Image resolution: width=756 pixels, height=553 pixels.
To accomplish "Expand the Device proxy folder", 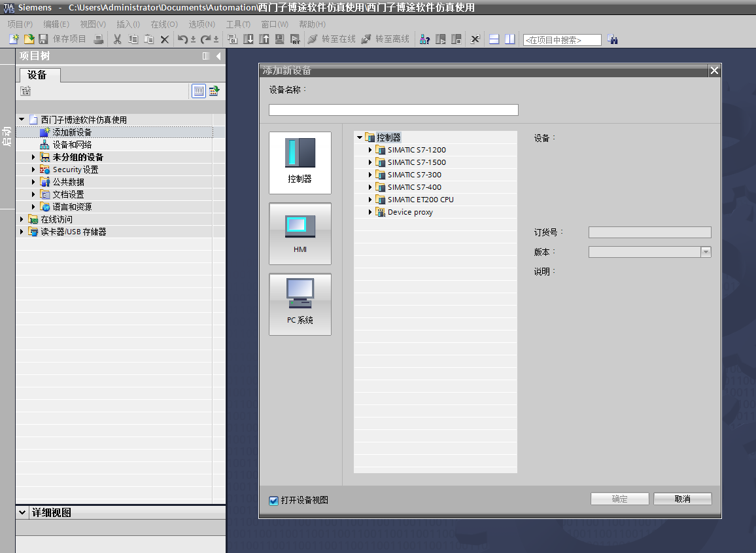I will pyautogui.click(x=369, y=212).
